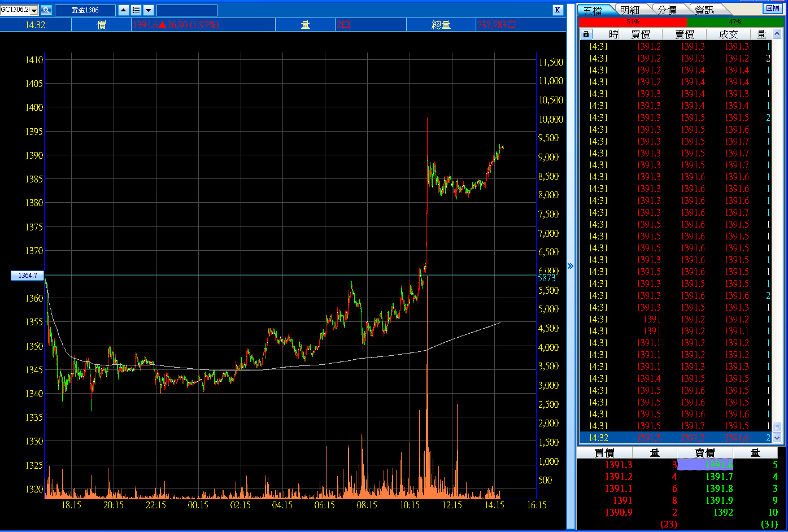This screenshot has width=788, height=532.
Task: Toggle the lock icon in tick list header
Action: click(x=586, y=34)
